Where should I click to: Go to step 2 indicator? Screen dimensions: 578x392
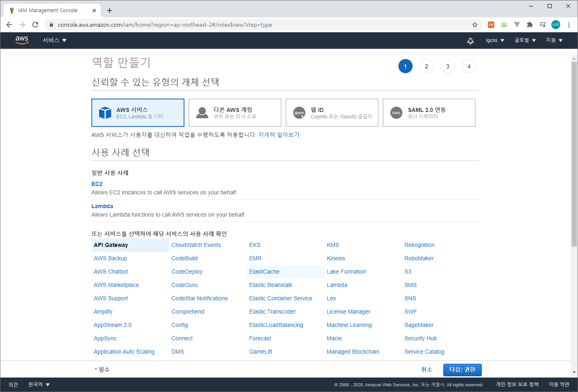click(x=426, y=66)
